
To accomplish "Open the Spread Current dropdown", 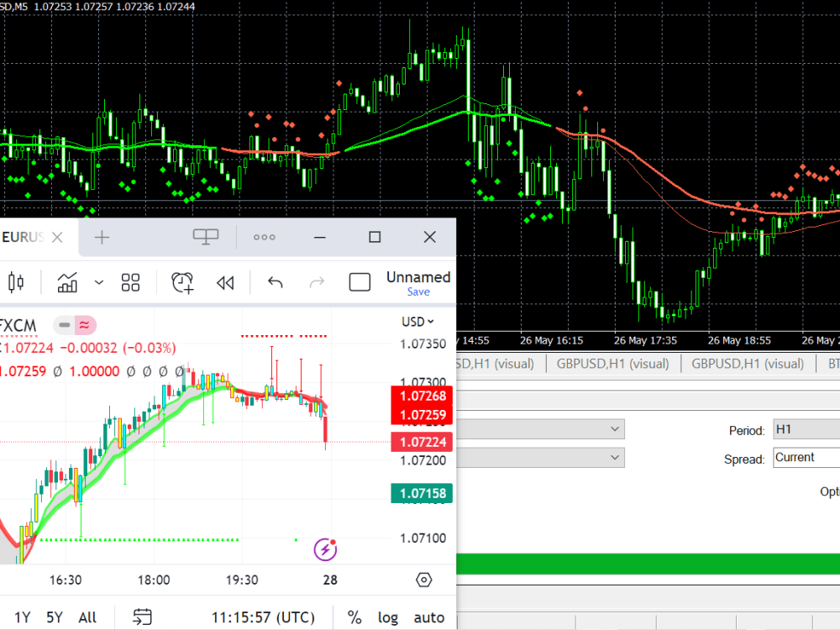I will 805,457.
